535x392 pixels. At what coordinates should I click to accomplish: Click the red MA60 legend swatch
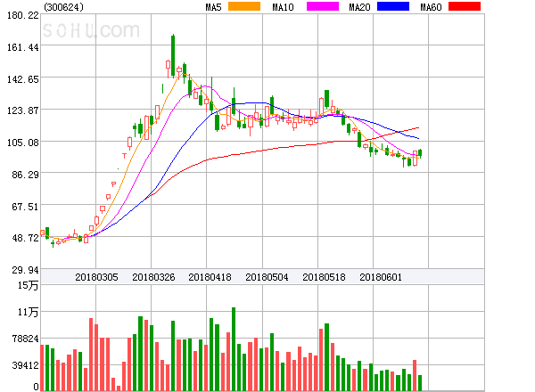(x=465, y=6)
